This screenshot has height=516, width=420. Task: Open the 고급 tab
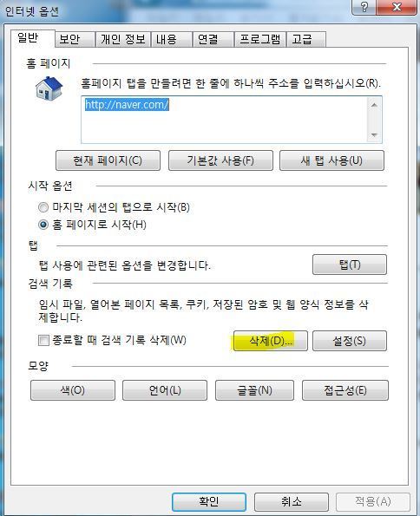306,40
